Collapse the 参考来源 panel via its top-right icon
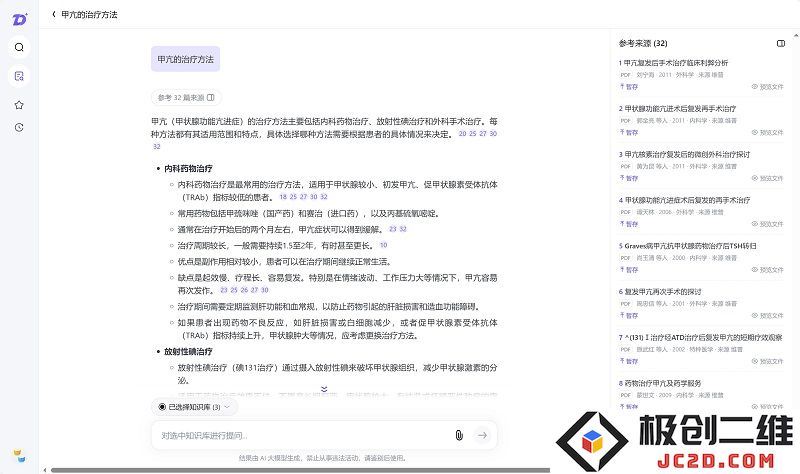 click(x=781, y=43)
